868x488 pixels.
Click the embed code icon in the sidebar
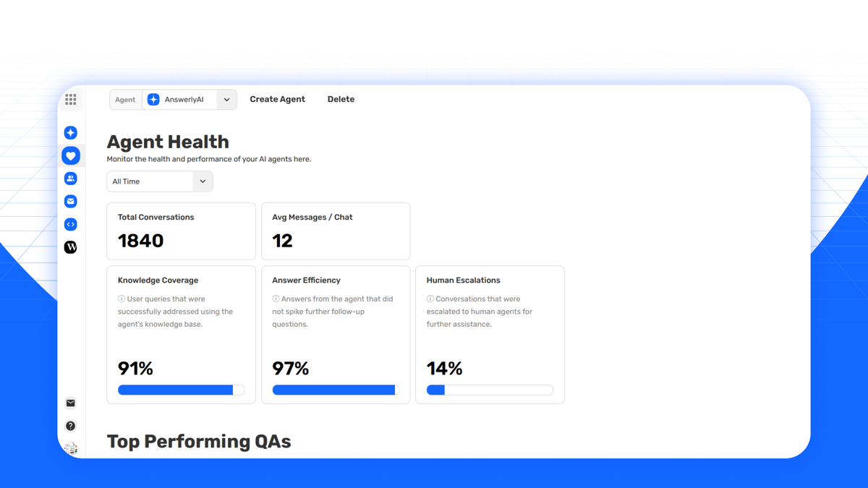click(70, 224)
